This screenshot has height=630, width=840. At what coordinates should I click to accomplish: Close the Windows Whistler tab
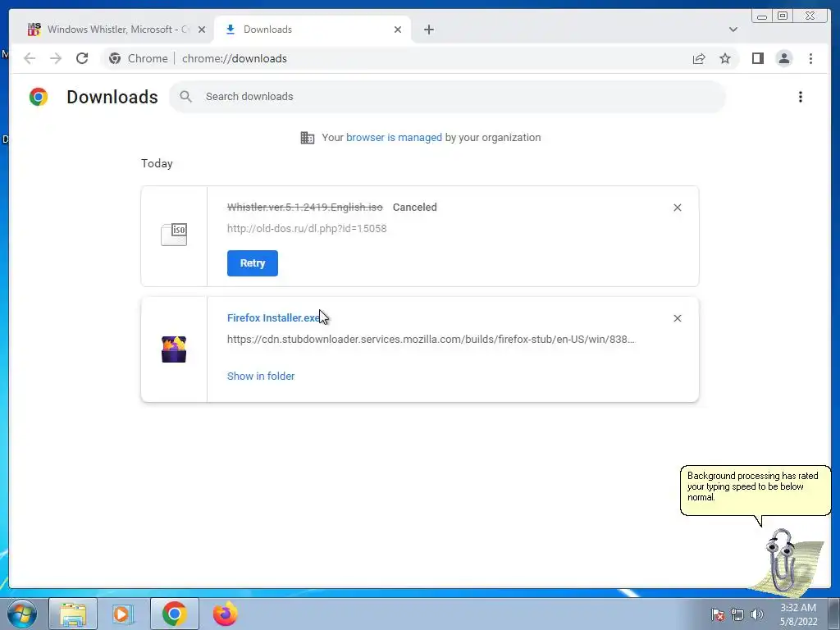[202, 30]
